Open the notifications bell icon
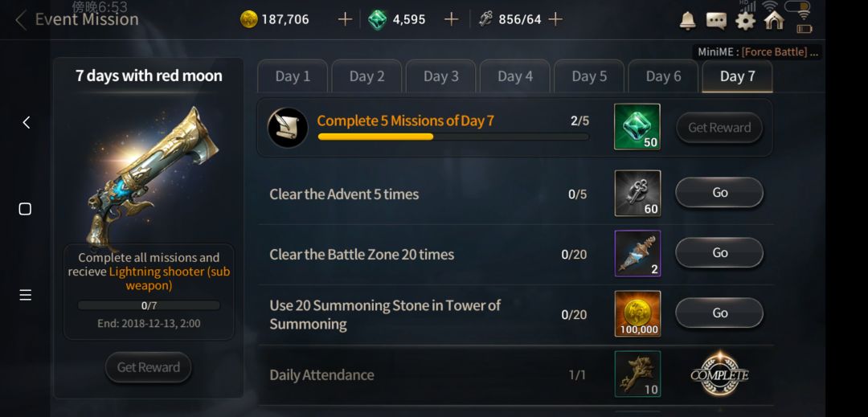868x417 pixels. [687, 20]
